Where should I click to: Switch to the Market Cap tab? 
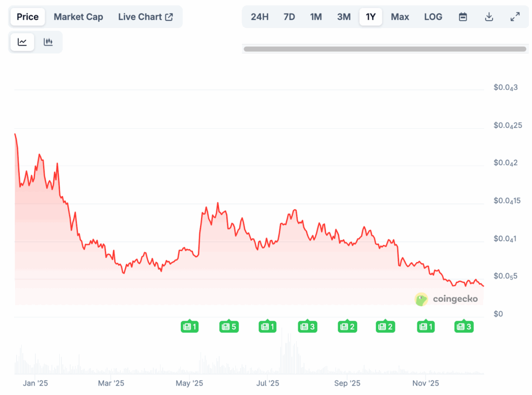[78, 17]
